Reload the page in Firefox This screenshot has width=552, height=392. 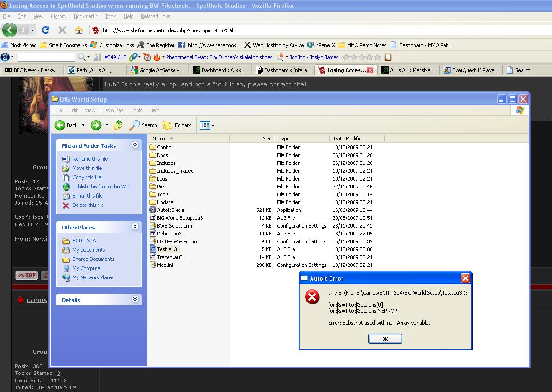pyautogui.click(x=45, y=30)
